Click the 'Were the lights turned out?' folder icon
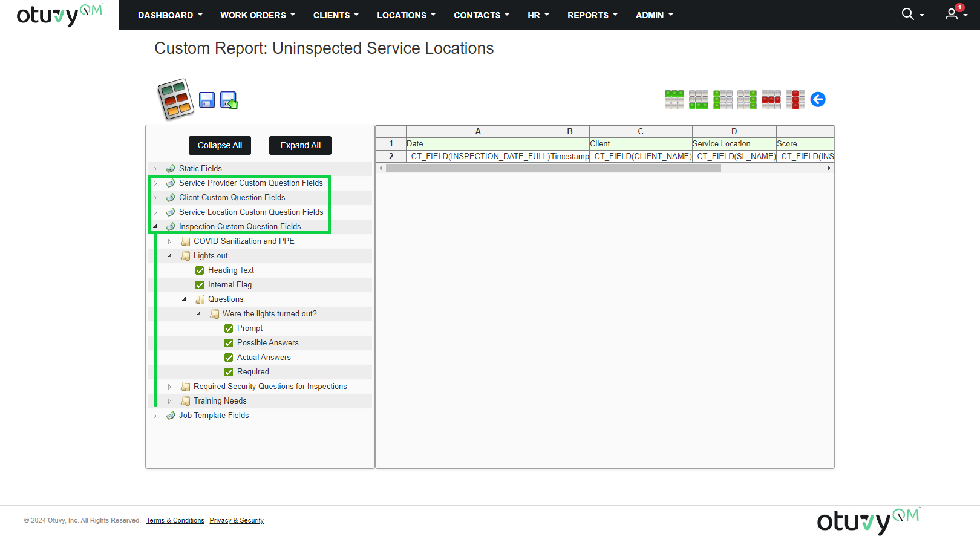 [x=214, y=314]
